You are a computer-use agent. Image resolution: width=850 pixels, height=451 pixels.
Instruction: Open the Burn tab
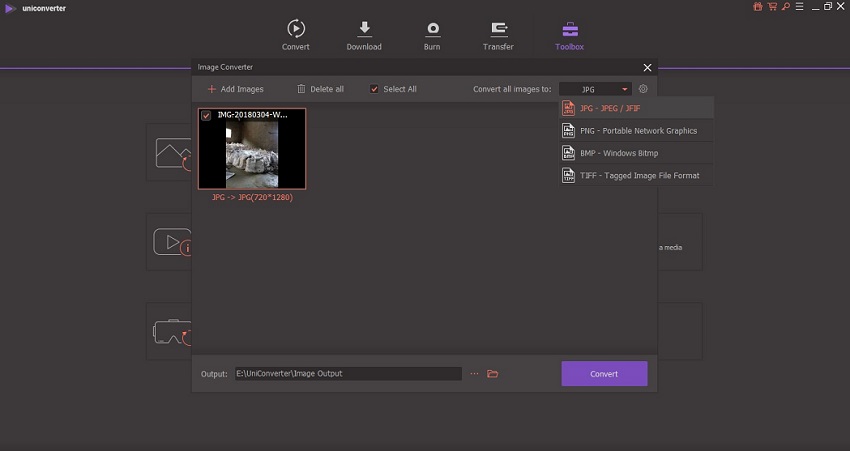pos(432,34)
